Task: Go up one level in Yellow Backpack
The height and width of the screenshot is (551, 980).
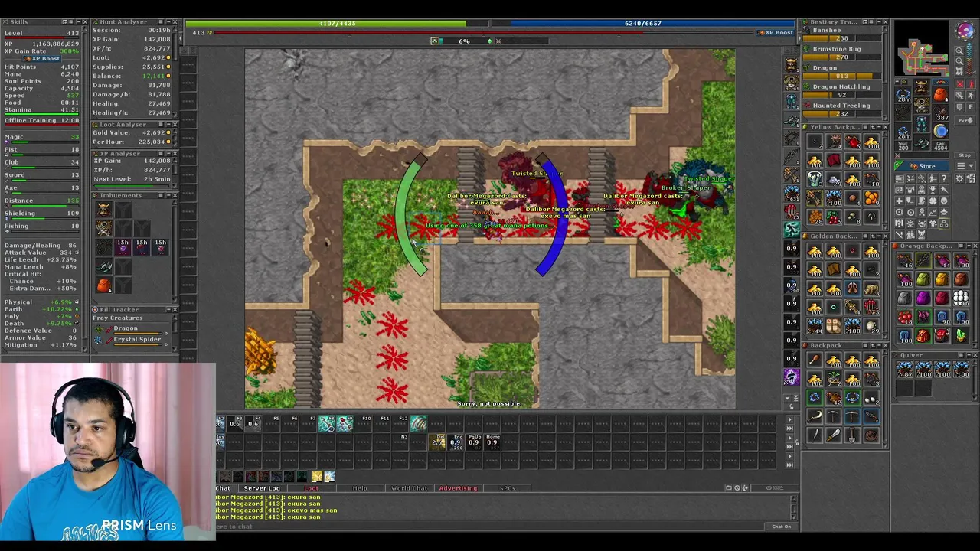Action: (873, 127)
